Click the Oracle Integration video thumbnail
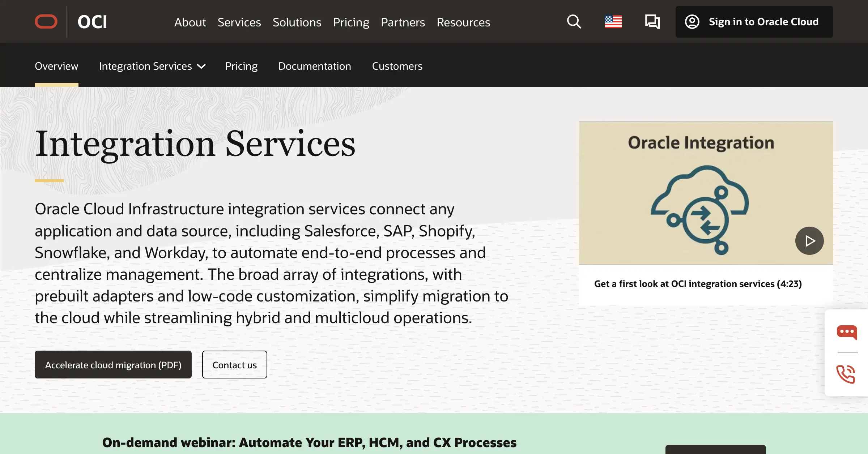 click(x=705, y=192)
